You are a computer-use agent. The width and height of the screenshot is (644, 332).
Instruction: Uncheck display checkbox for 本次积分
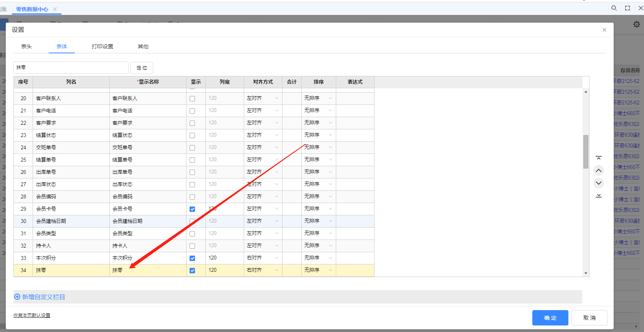192,258
